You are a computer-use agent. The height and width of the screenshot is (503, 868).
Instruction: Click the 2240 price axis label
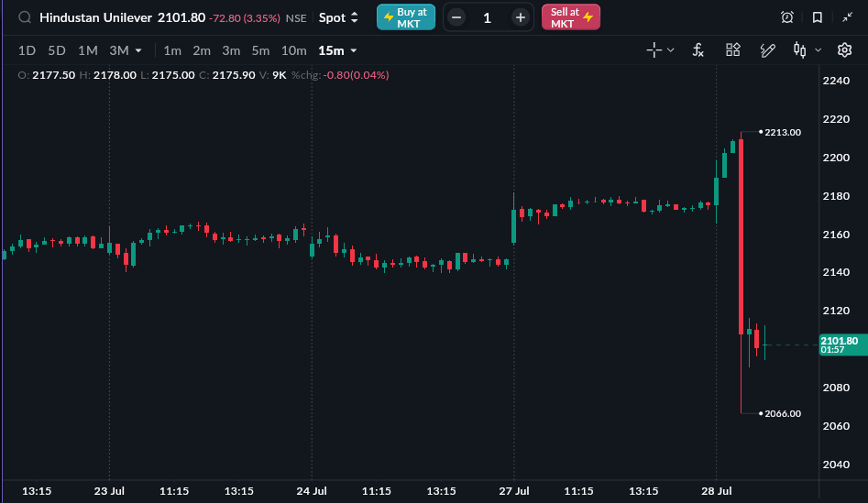click(x=836, y=81)
